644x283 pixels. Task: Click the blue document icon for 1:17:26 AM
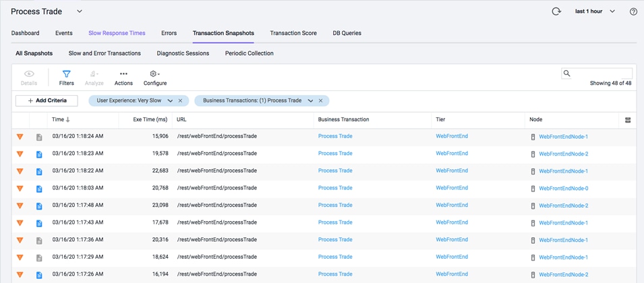point(39,275)
